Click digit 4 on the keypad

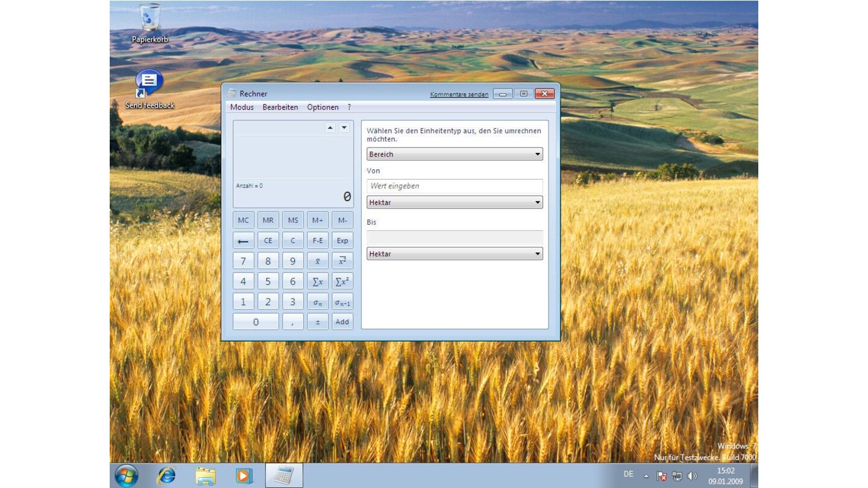pos(243,281)
